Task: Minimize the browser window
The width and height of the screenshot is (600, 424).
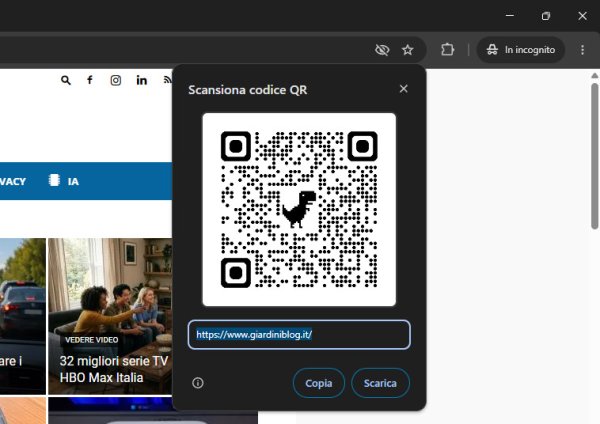Action: [x=510, y=16]
